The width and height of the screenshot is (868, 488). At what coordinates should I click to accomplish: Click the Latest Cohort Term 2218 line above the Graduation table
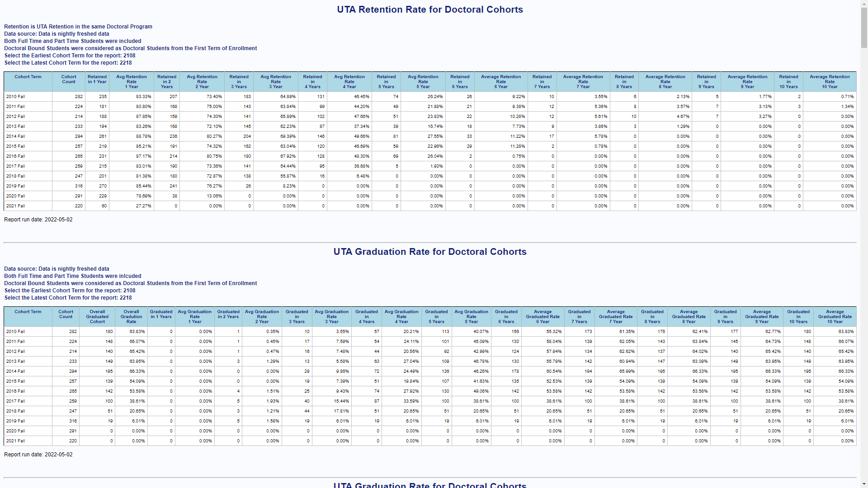click(68, 298)
